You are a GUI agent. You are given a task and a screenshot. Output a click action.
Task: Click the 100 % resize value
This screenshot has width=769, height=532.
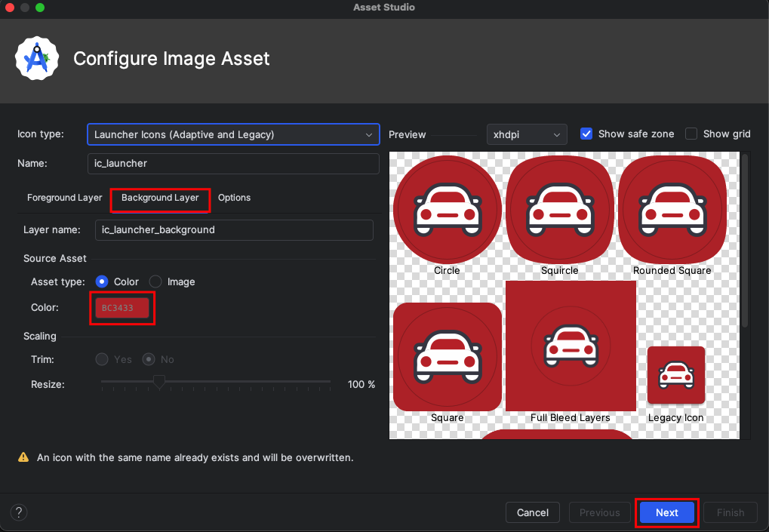361,384
